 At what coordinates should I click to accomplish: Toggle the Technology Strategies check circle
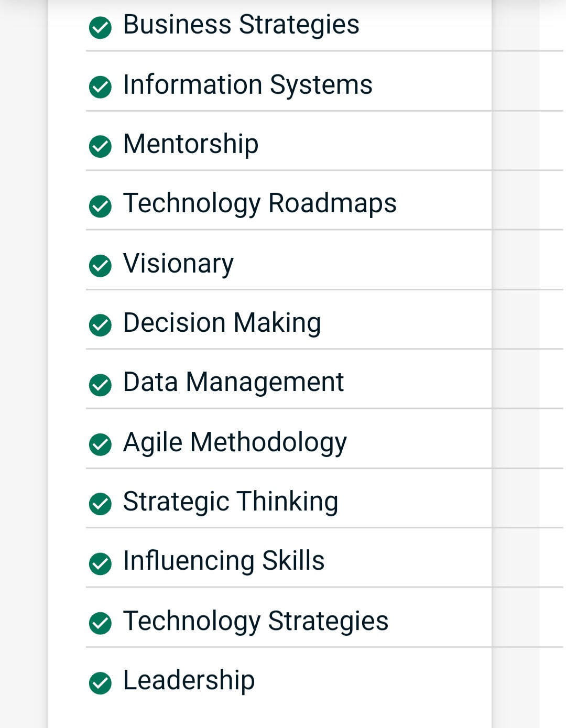coord(100,623)
